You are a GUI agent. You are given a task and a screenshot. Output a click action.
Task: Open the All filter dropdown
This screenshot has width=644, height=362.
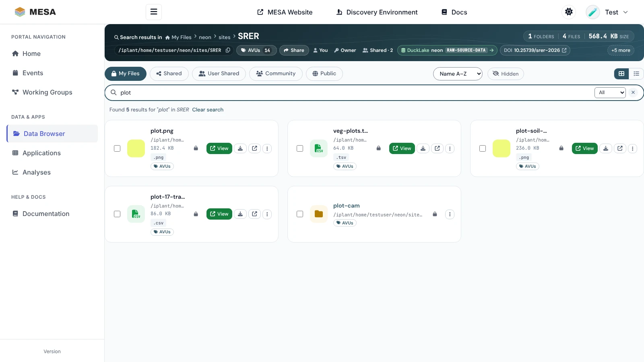tap(610, 93)
